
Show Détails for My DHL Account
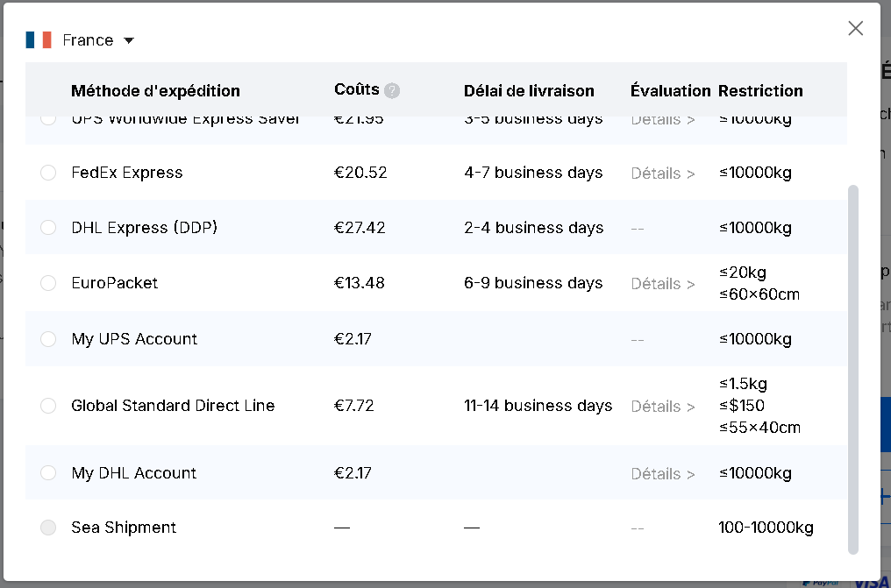click(x=663, y=474)
